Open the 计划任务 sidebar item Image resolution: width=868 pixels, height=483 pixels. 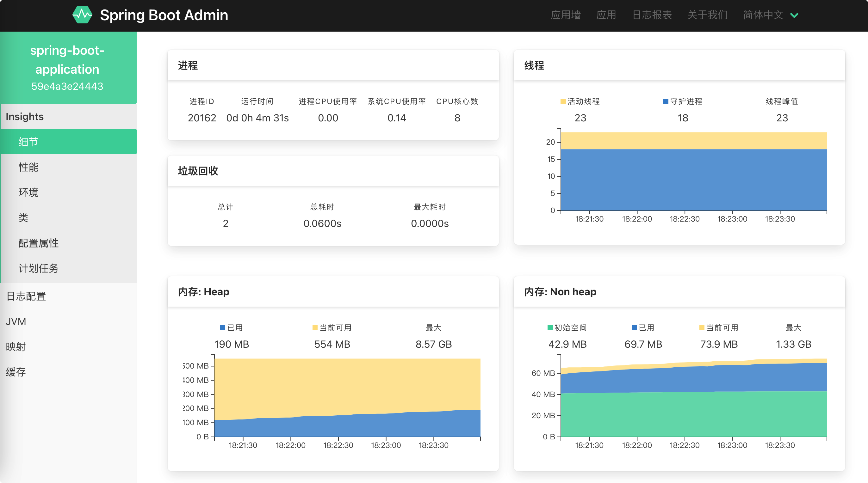coord(68,268)
